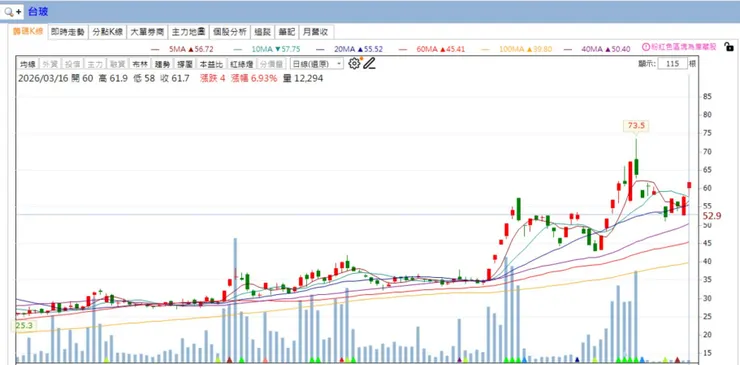Go to the 個股分析 tab
The width and height of the screenshot is (740, 365).
(229, 32)
